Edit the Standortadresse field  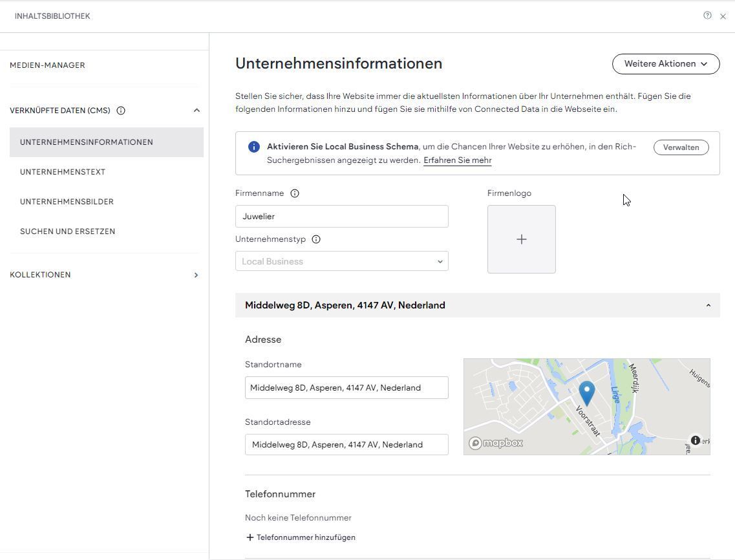tap(346, 445)
